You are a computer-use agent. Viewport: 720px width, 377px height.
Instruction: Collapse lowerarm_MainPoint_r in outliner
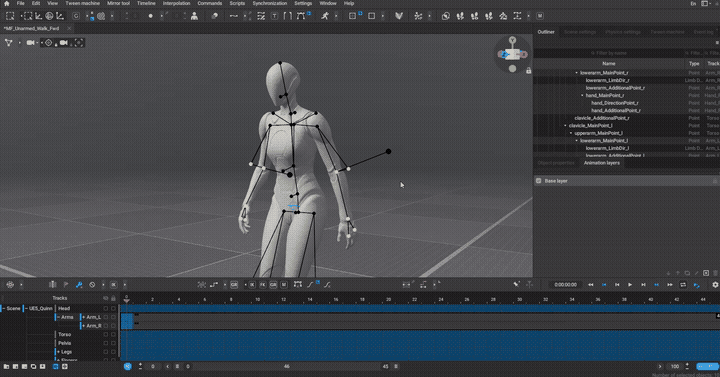tap(577, 73)
